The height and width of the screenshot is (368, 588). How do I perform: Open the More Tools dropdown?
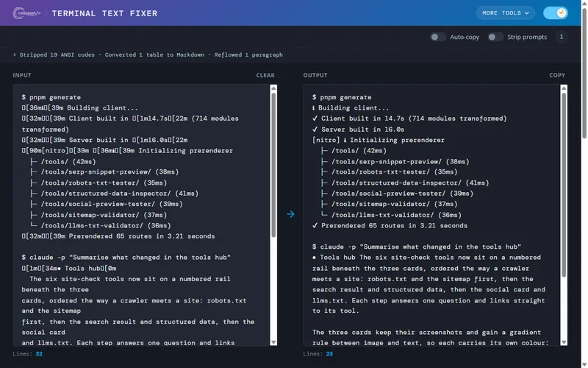click(x=506, y=13)
